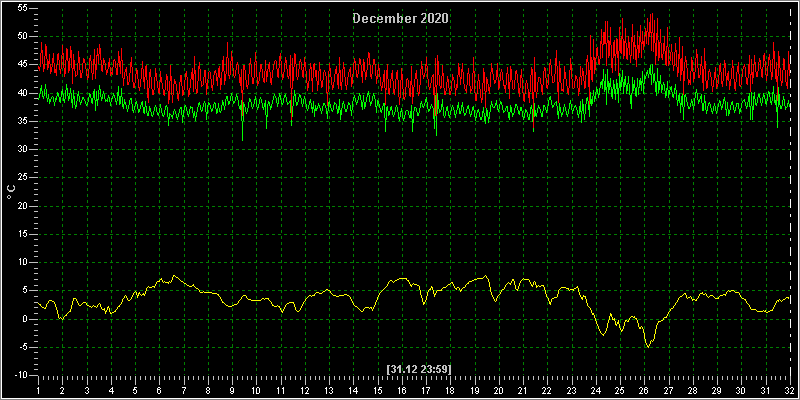Click the green curve dip near day 9
This screenshot has height=400, width=800.
[x=242, y=140]
